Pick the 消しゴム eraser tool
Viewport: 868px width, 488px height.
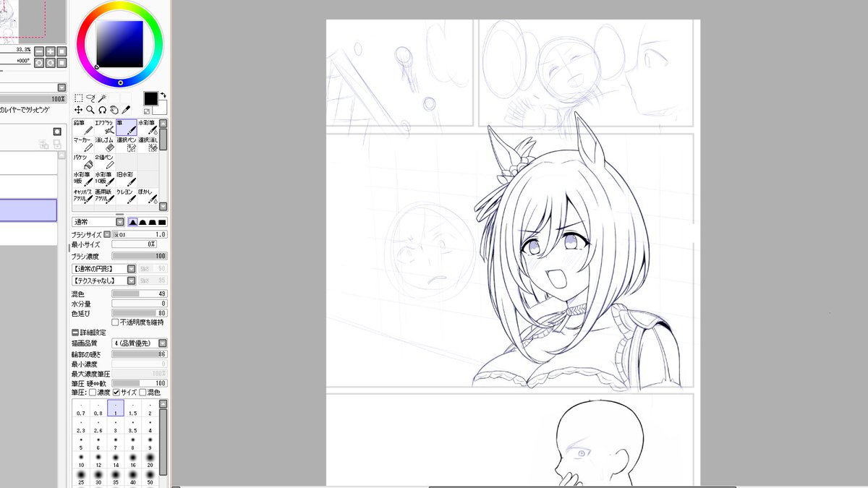point(104,145)
